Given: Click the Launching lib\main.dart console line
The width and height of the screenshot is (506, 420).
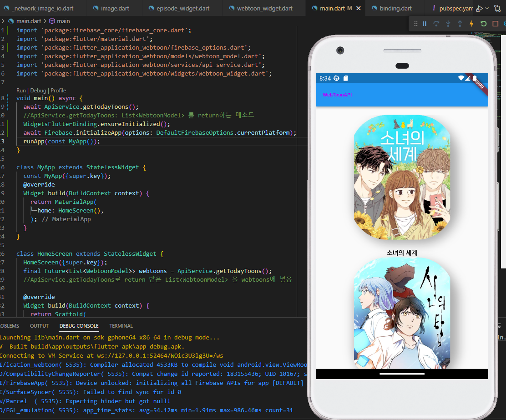Looking at the screenshot, I should [110, 337].
